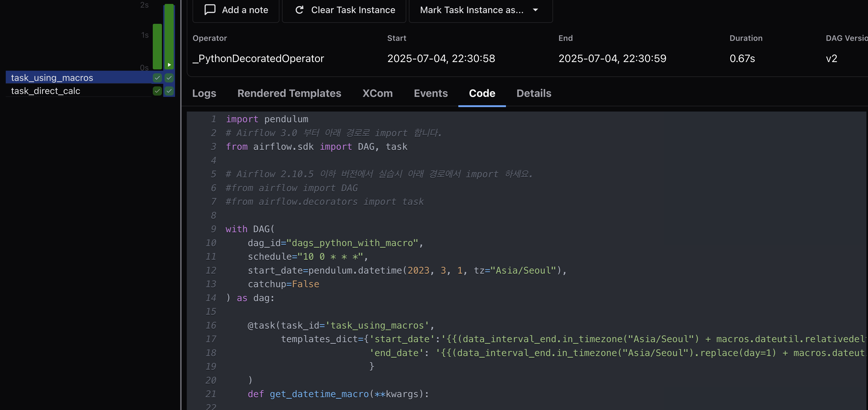The image size is (868, 410).
Task: Click code line 3 'from airflow.sdk import DAG, task'
Action: pyautogui.click(x=316, y=146)
